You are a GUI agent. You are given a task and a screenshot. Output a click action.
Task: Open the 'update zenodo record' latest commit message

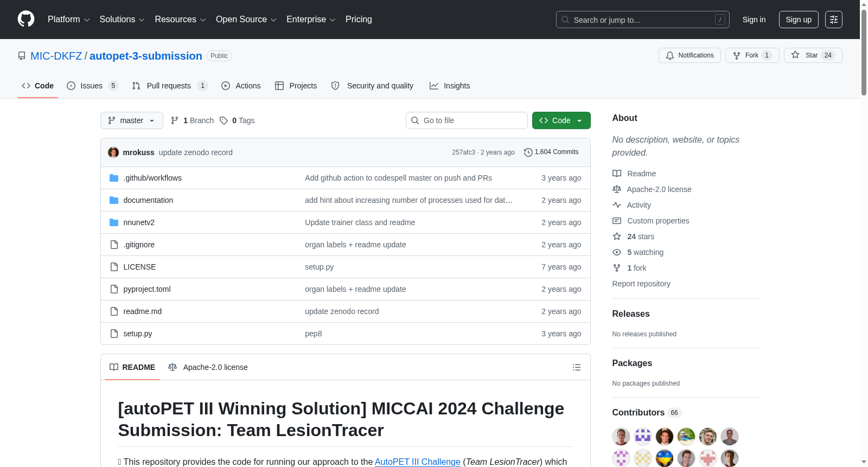click(x=196, y=152)
